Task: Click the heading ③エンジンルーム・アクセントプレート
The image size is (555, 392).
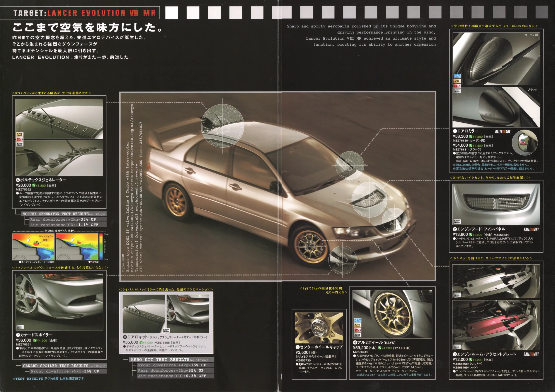Action: pos(484,354)
